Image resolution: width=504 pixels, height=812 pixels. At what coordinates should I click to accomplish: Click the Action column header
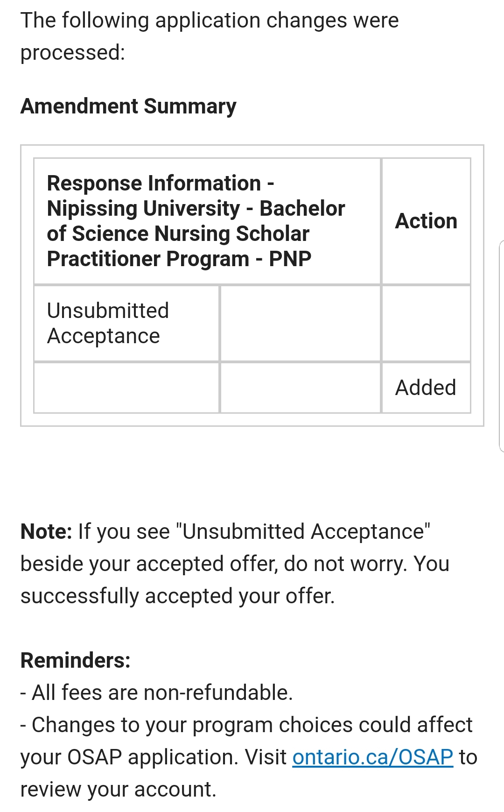tap(426, 221)
